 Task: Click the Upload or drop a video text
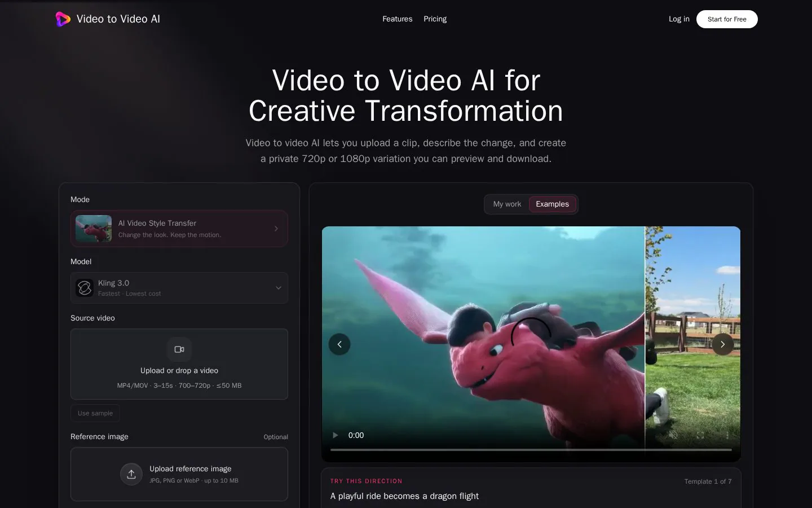click(x=179, y=371)
